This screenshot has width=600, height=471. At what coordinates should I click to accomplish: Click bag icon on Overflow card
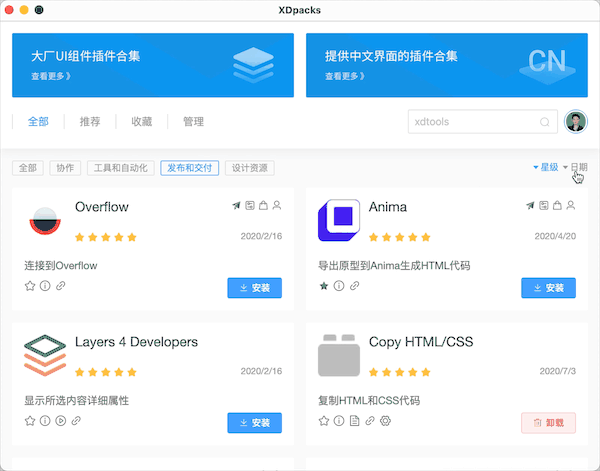(x=263, y=205)
